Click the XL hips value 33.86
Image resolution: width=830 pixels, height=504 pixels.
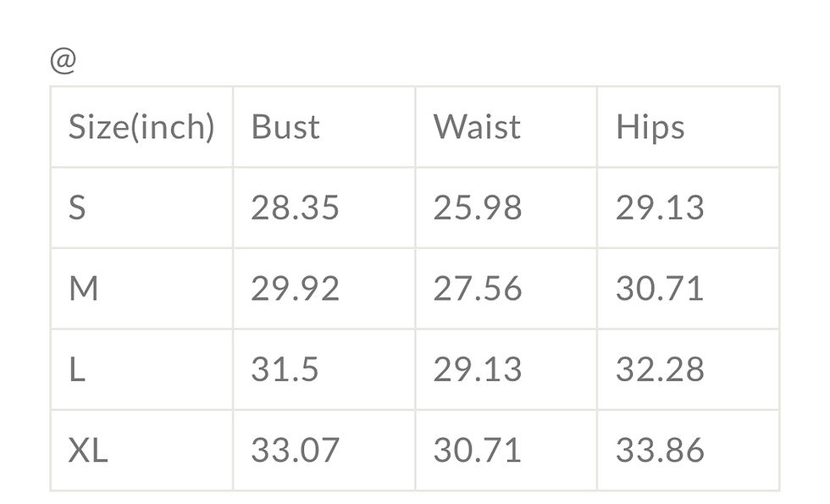pyautogui.click(x=660, y=451)
